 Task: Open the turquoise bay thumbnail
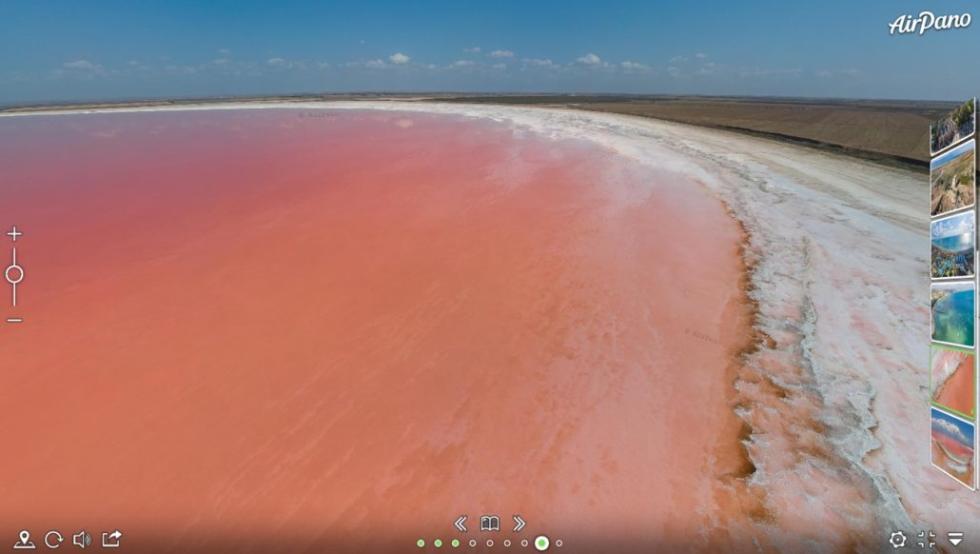952,314
